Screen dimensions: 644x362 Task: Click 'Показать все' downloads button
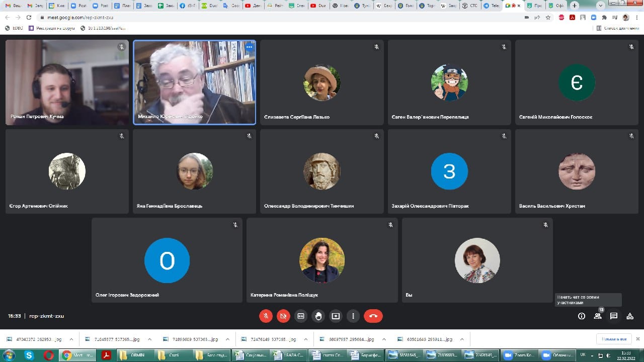point(613,339)
